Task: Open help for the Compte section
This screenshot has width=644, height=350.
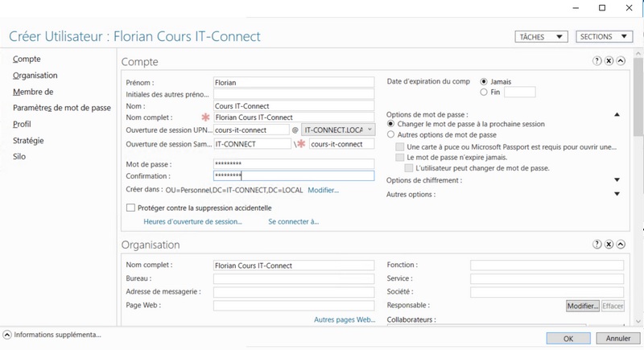Action: click(597, 61)
